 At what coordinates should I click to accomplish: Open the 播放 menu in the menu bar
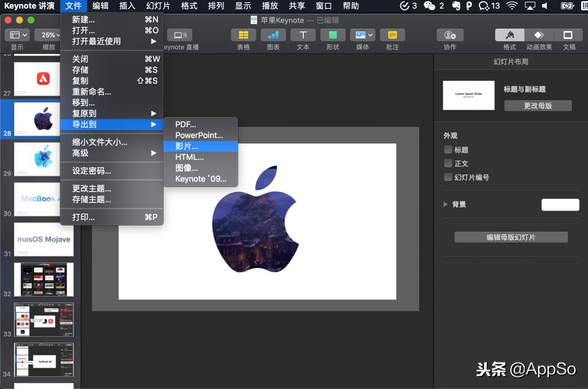click(269, 6)
